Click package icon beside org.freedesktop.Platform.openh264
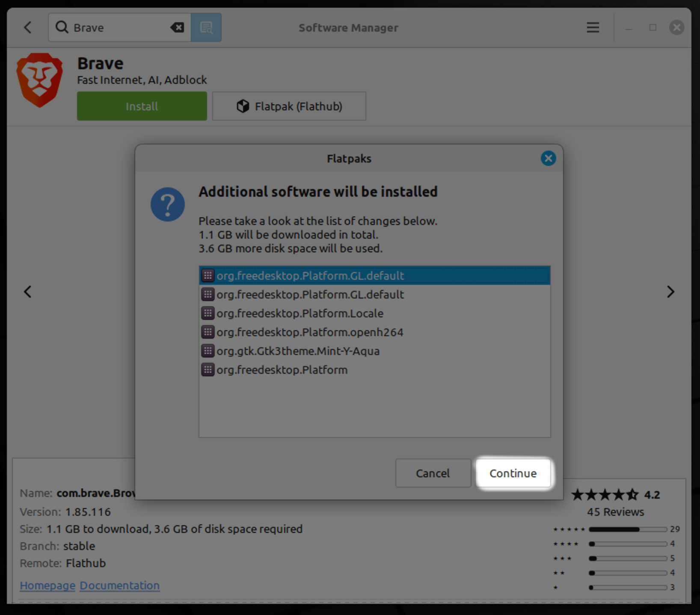 click(x=208, y=332)
